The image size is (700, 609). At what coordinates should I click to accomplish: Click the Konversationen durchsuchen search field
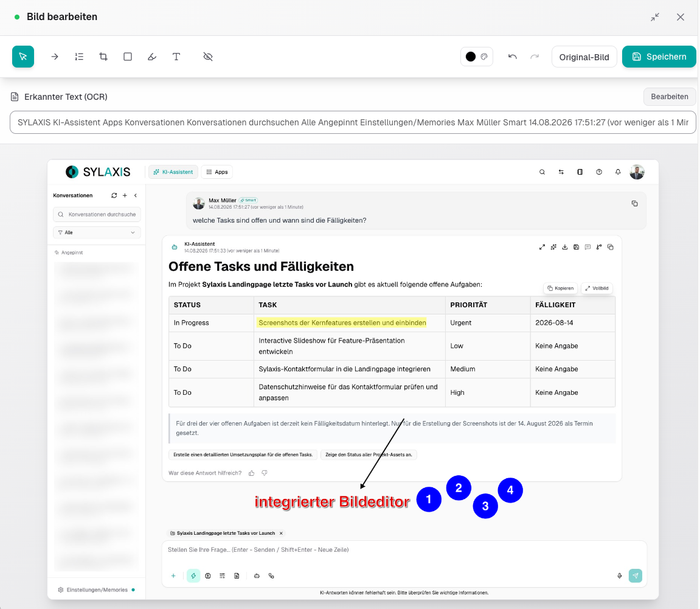pyautogui.click(x=97, y=214)
